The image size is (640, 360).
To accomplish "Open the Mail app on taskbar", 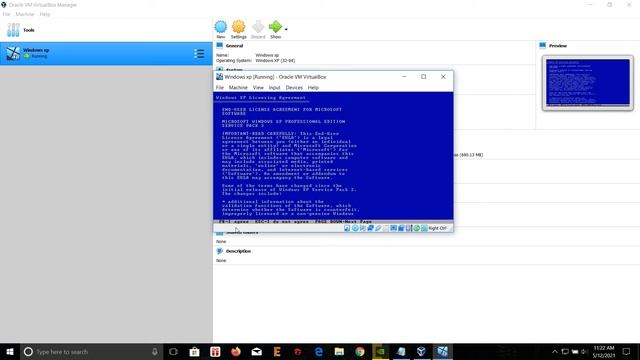I will [x=256, y=351].
